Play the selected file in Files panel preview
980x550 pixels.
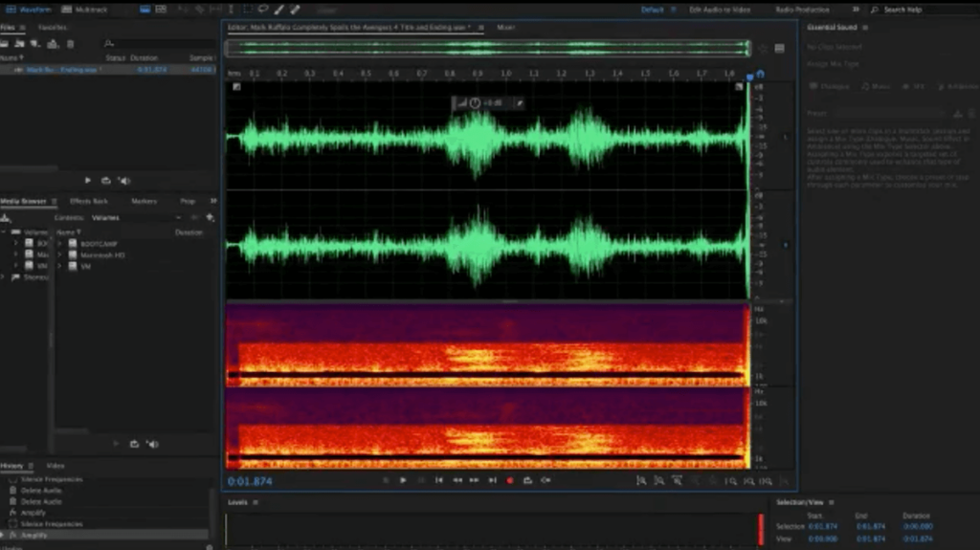coord(87,181)
